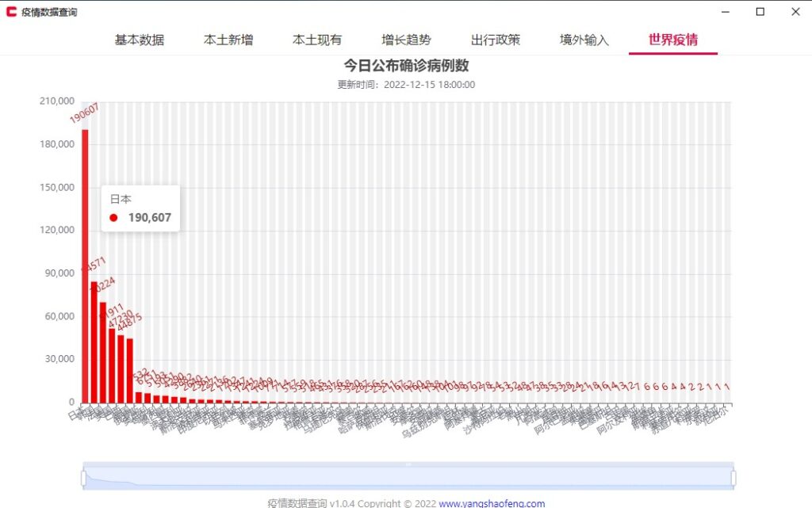This screenshot has width=812, height=508.
Task: Maximize the 疫情数据查询 window
Action: [760, 11]
